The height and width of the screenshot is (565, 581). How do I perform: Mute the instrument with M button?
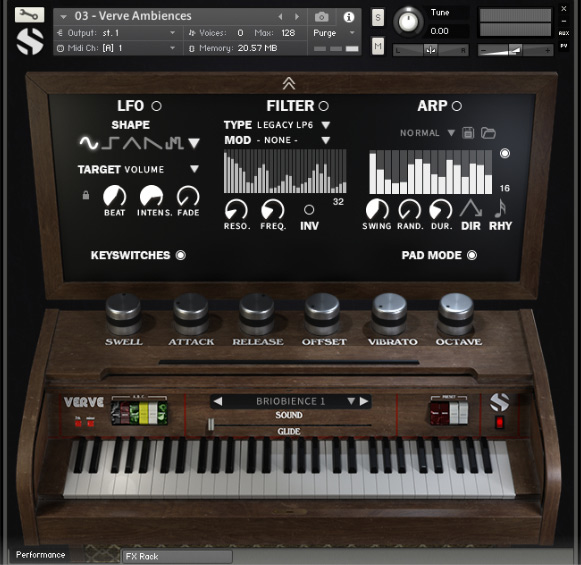pyautogui.click(x=378, y=46)
